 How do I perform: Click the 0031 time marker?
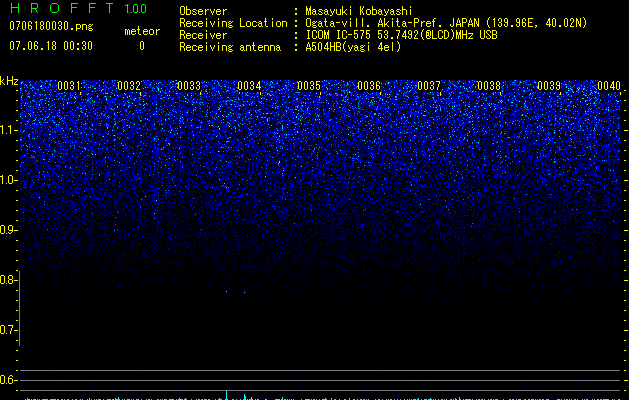69,86
